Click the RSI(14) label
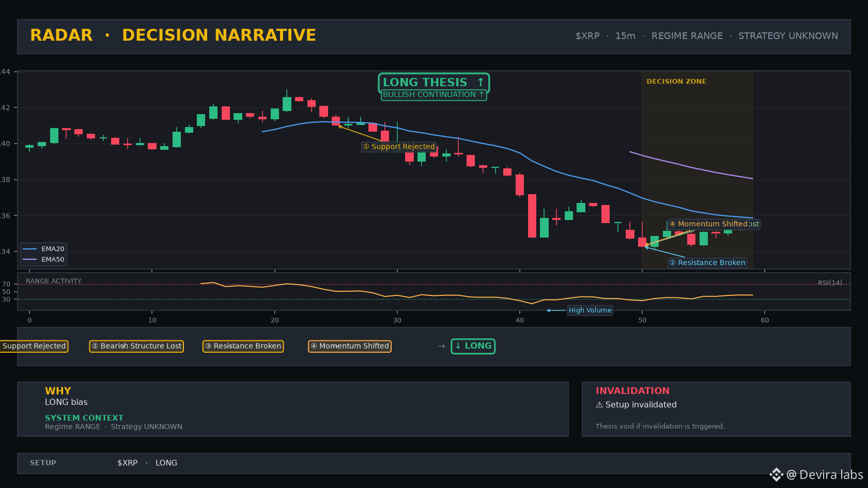868x488 pixels. pos(830,283)
